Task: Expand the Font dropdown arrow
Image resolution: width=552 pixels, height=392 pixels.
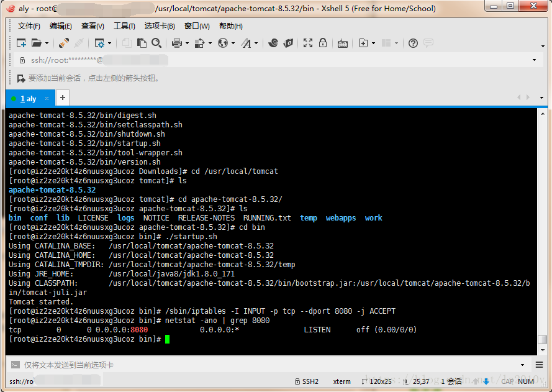Action: click(256, 43)
